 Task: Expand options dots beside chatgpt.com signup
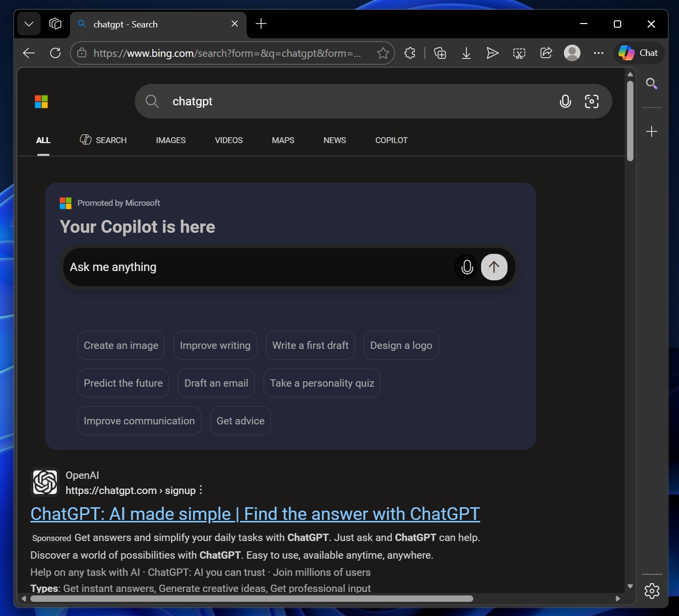pyautogui.click(x=201, y=490)
